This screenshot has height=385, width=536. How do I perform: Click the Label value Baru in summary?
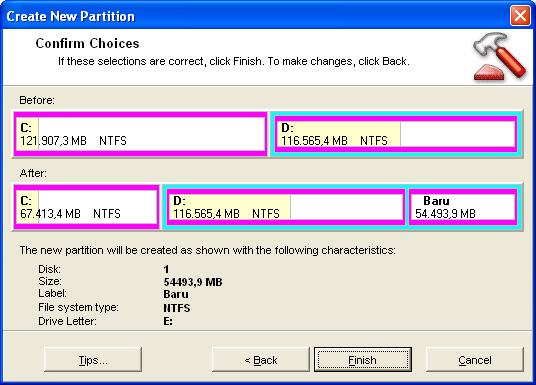pyautogui.click(x=176, y=294)
